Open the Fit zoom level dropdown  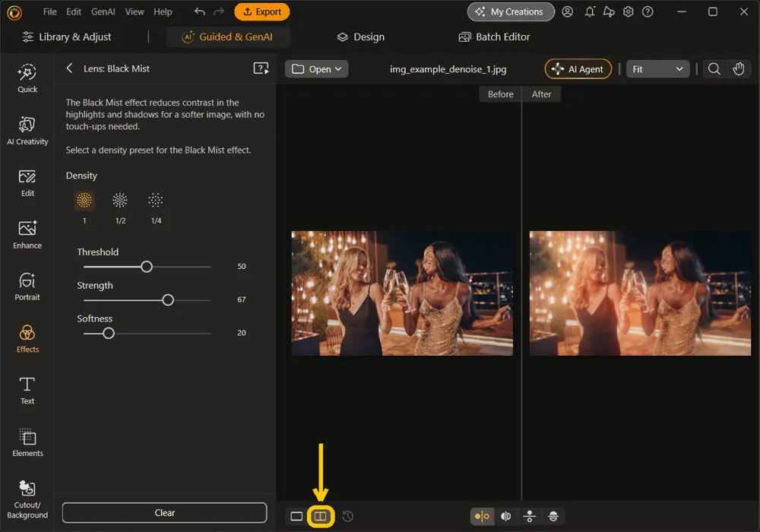click(657, 69)
